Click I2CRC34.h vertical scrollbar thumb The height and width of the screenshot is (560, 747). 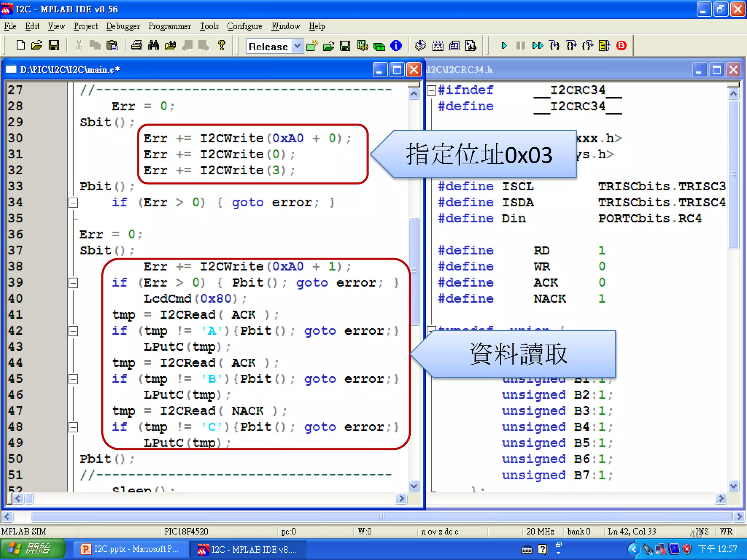click(734, 175)
